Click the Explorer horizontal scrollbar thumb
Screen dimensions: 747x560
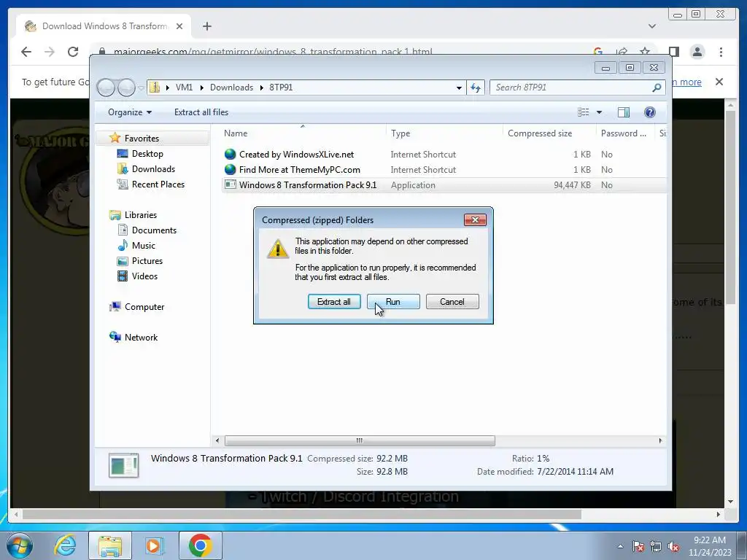(360, 441)
